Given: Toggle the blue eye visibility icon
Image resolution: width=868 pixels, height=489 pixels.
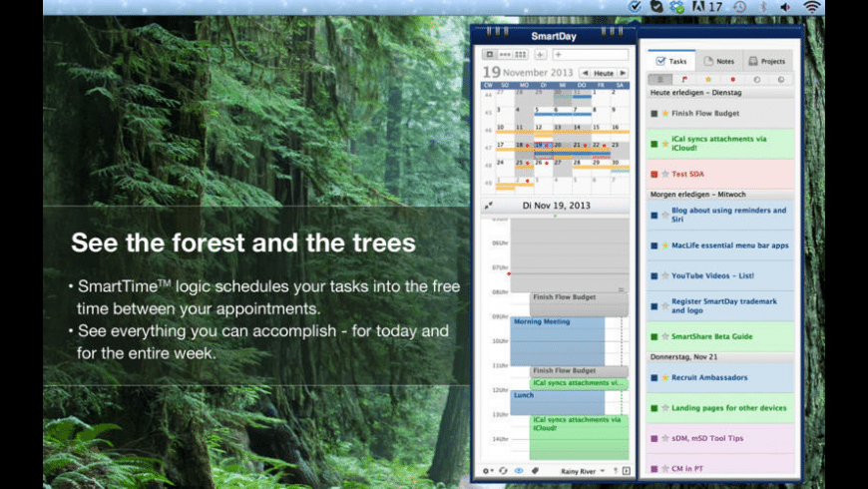Looking at the screenshot, I should point(519,471).
